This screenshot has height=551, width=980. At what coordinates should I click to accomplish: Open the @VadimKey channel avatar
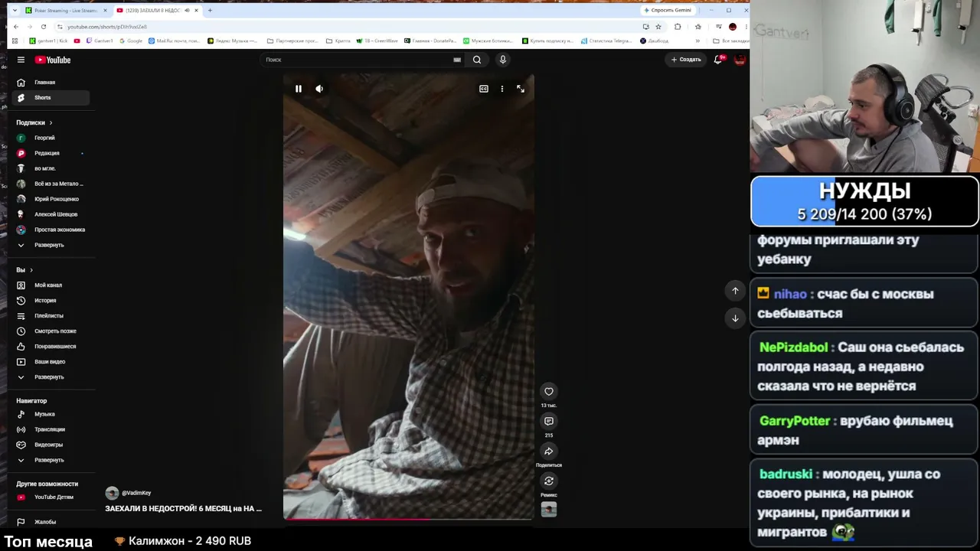[112, 493]
